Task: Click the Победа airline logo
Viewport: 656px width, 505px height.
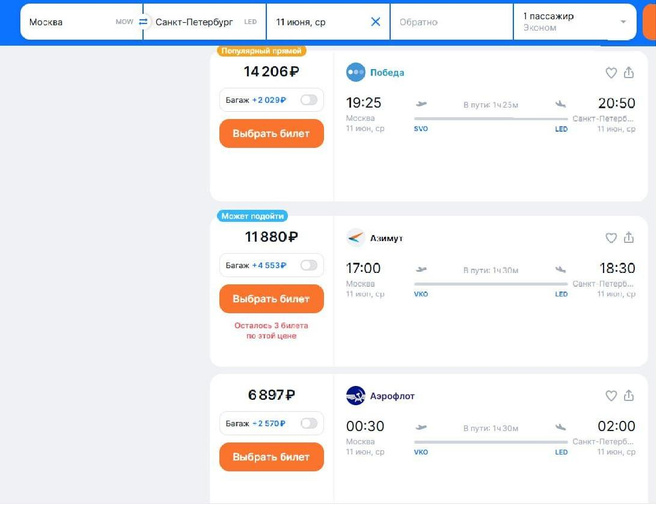Action: tap(356, 72)
